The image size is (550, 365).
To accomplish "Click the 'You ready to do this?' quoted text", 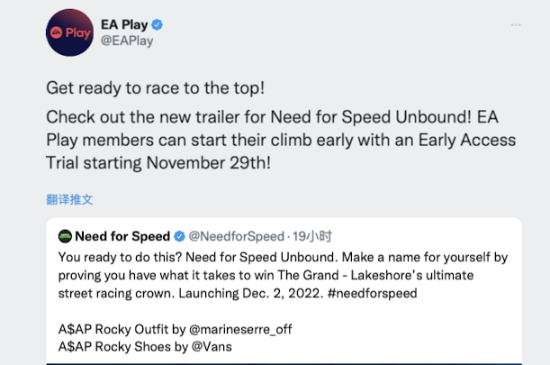I will 120,257.
